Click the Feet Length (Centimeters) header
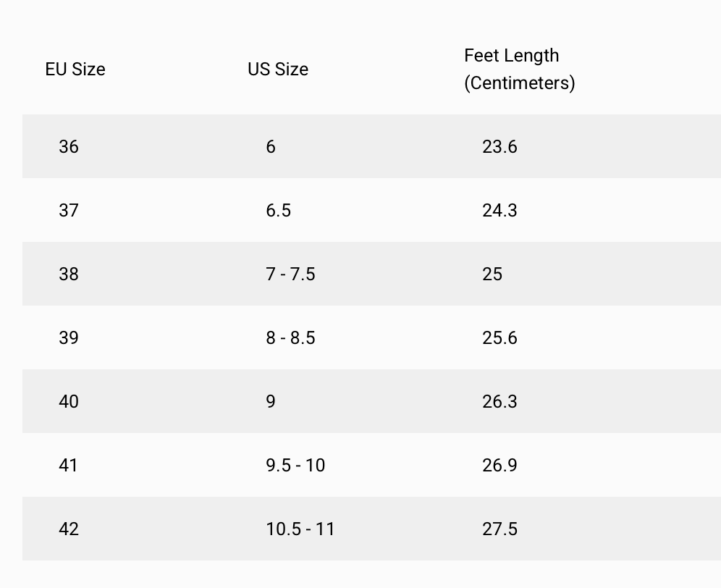Image resolution: width=721 pixels, height=588 pixels. point(519,70)
